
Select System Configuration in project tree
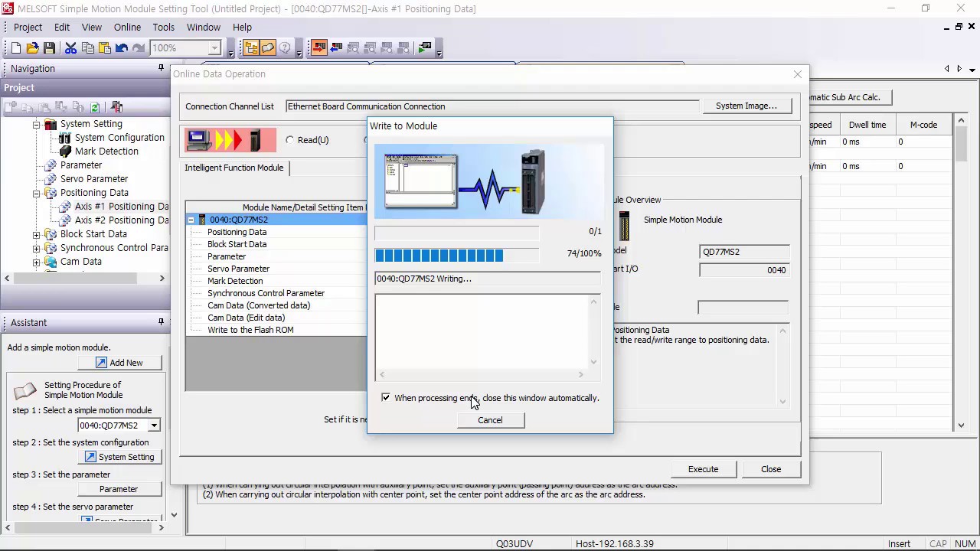click(119, 138)
